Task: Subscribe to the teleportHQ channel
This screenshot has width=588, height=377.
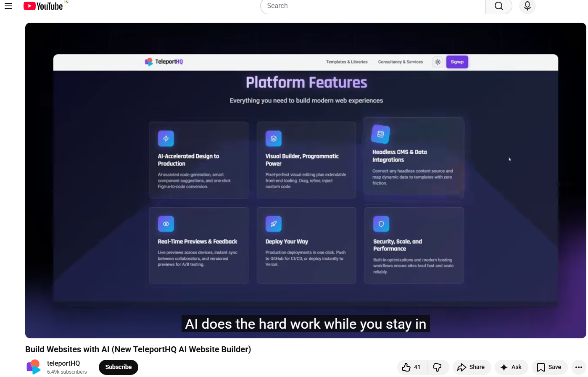Action: tap(119, 367)
